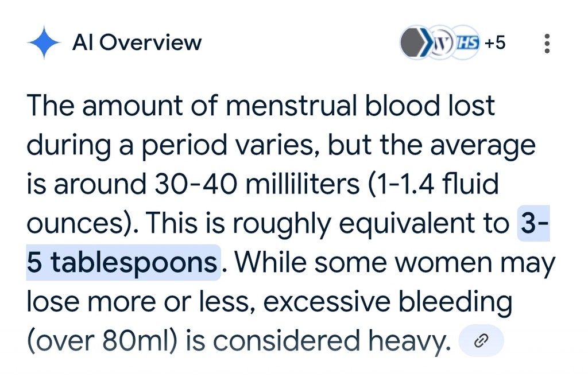
Task: Click the highlighted '3-' text fragment
Action: pos(534,223)
